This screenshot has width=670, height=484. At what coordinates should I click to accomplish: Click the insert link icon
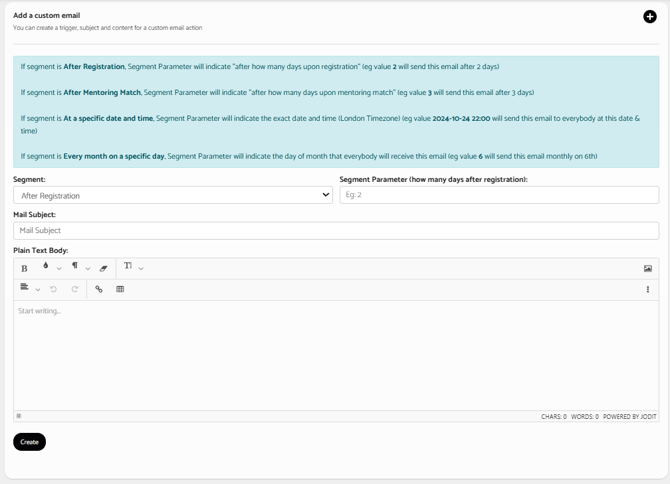99,289
